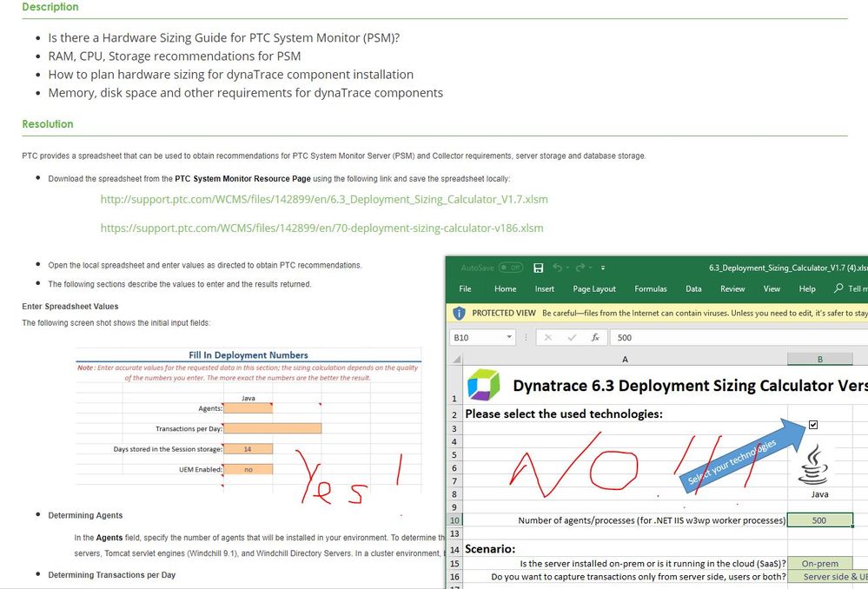Switch to the Data ribbon tab
The image size is (868, 589).
click(693, 289)
